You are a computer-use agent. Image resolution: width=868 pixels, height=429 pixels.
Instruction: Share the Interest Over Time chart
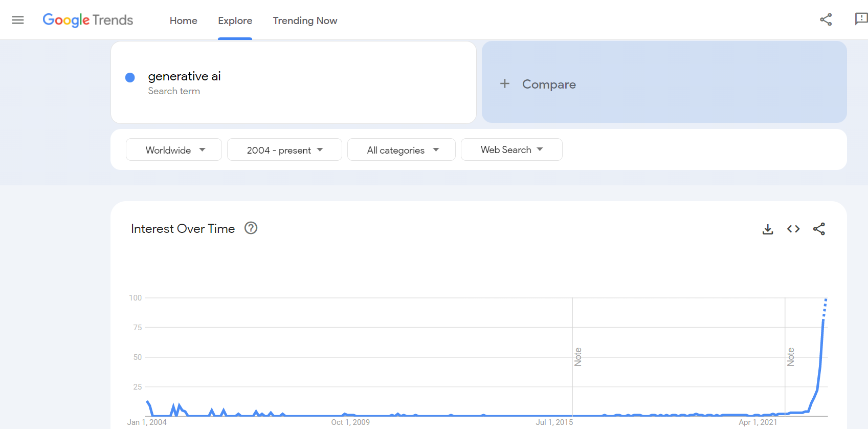coord(819,229)
